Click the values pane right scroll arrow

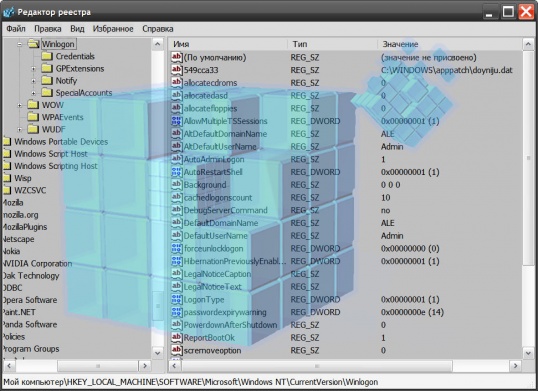pos(515,366)
